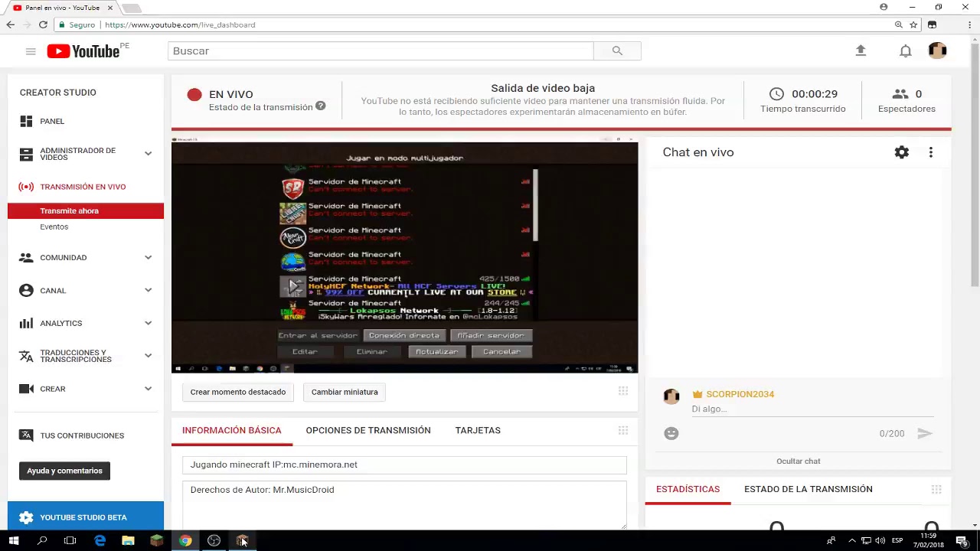The image size is (980, 551).
Task: Click the stream status help icon
Action: [320, 106]
